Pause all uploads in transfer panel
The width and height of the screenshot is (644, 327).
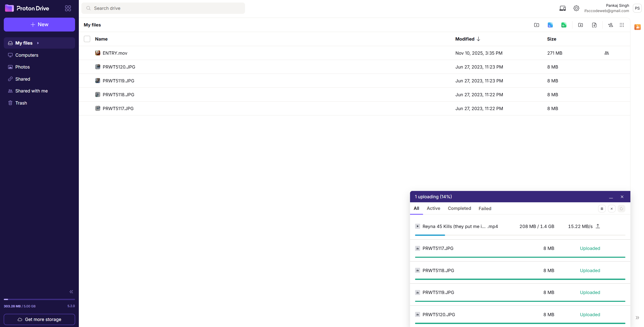click(602, 209)
